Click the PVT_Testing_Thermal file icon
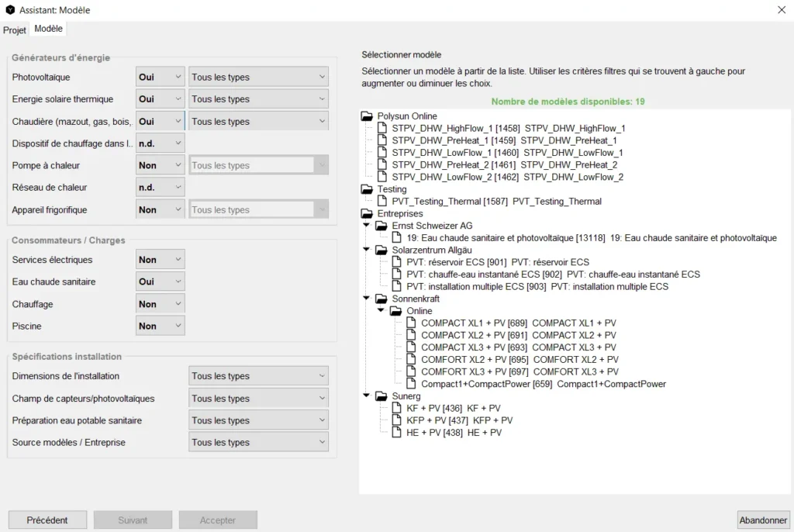 click(x=382, y=202)
